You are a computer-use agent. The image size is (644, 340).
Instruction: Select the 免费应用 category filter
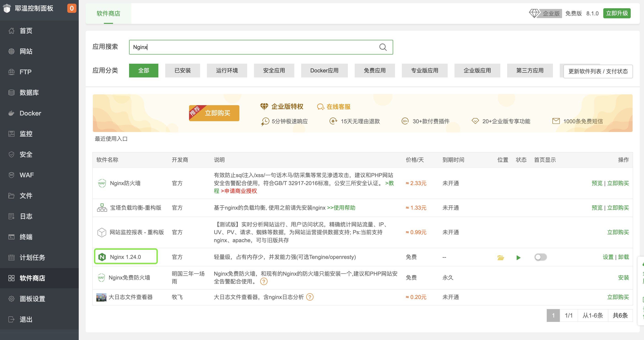tap(374, 71)
